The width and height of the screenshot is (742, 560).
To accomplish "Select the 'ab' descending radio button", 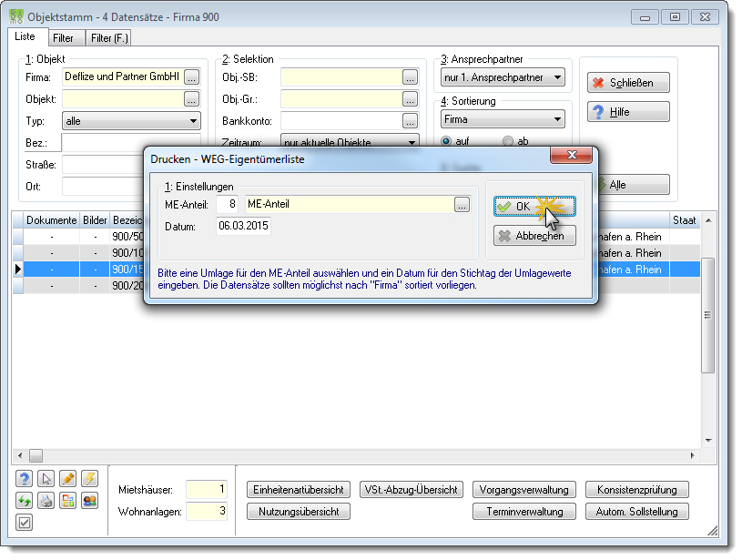I will tap(508, 141).
